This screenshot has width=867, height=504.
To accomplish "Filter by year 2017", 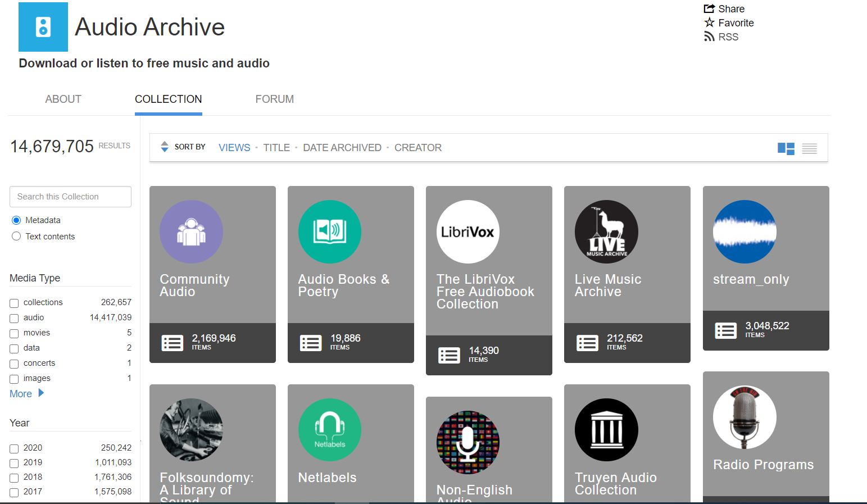I will (14, 493).
